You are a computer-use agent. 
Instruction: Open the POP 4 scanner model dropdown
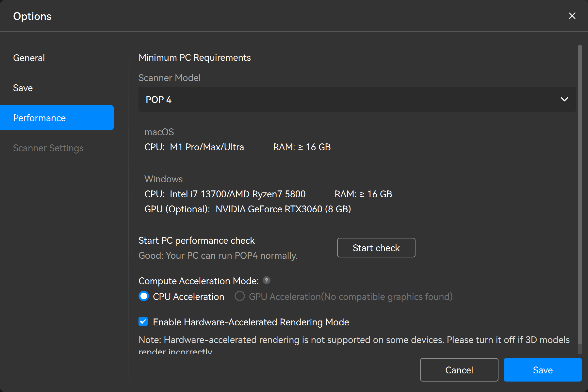pos(357,99)
